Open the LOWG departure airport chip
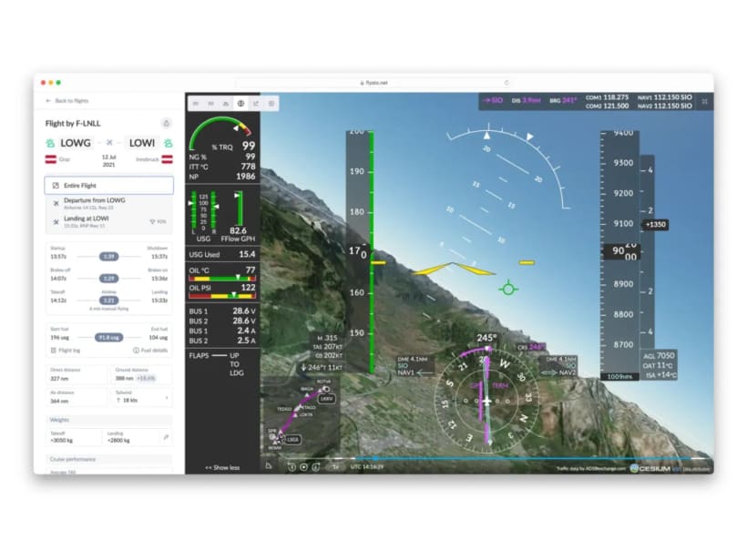747x560 pixels. tap(76, 143)
